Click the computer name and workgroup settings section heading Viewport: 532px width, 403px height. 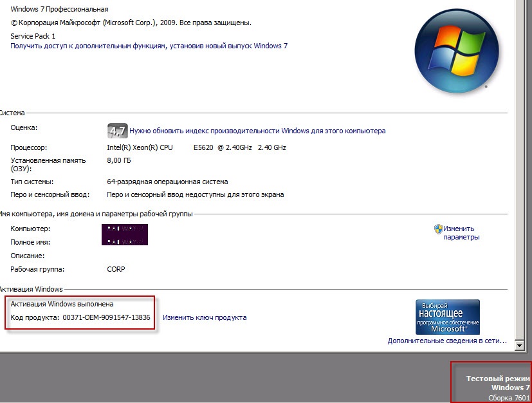(x=96, y=214)
